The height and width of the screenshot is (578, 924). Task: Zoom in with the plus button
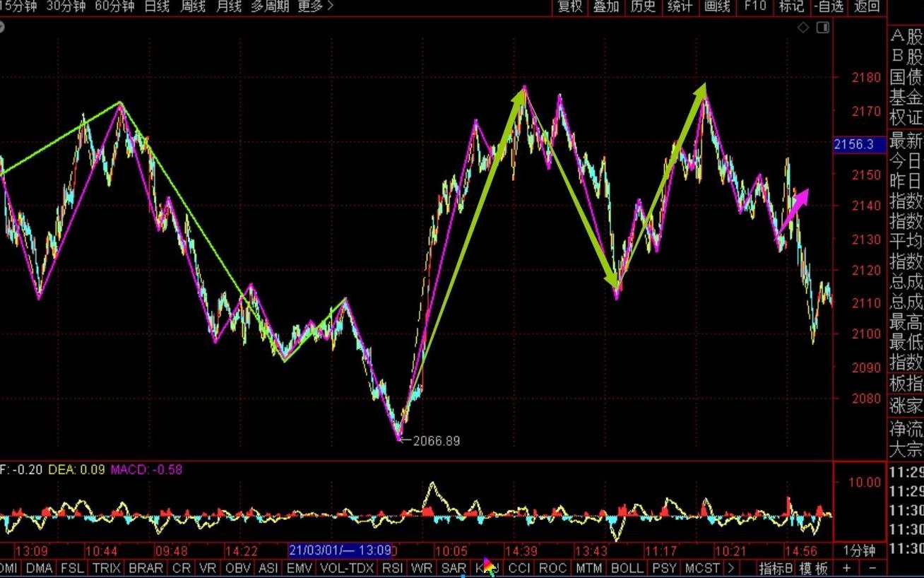tap(847, 568)
